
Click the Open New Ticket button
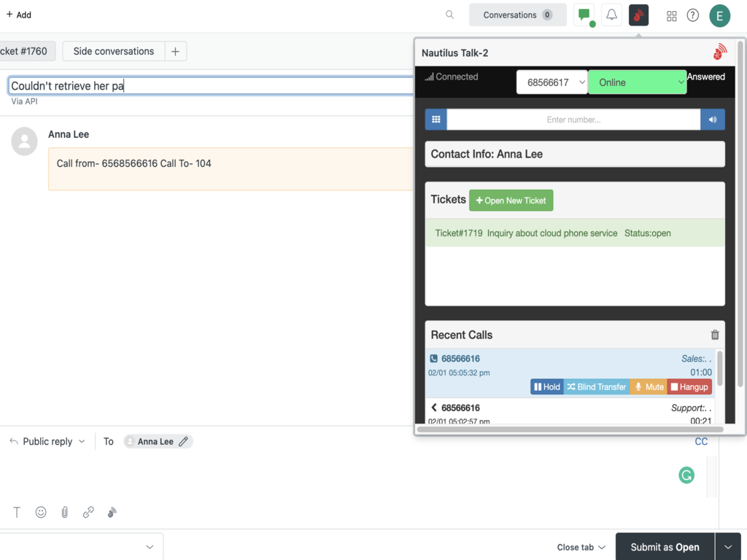(511, 201)
